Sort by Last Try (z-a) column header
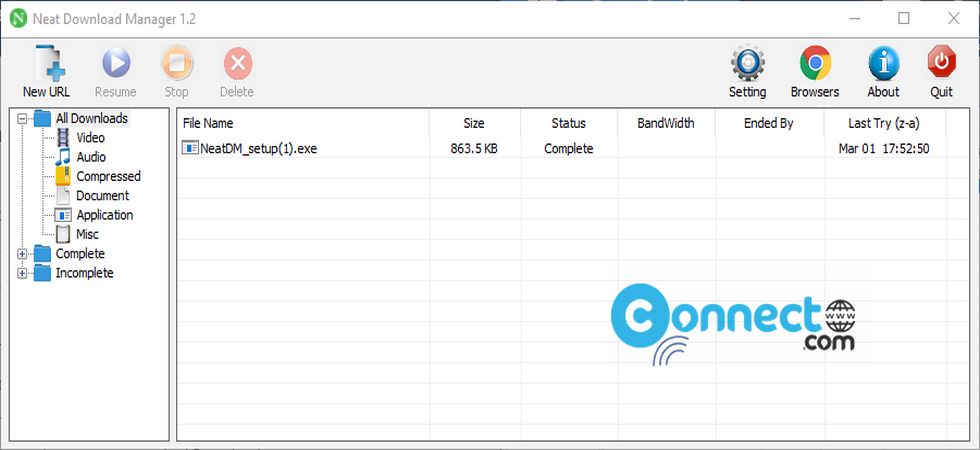980x450 pixels. 884,124
